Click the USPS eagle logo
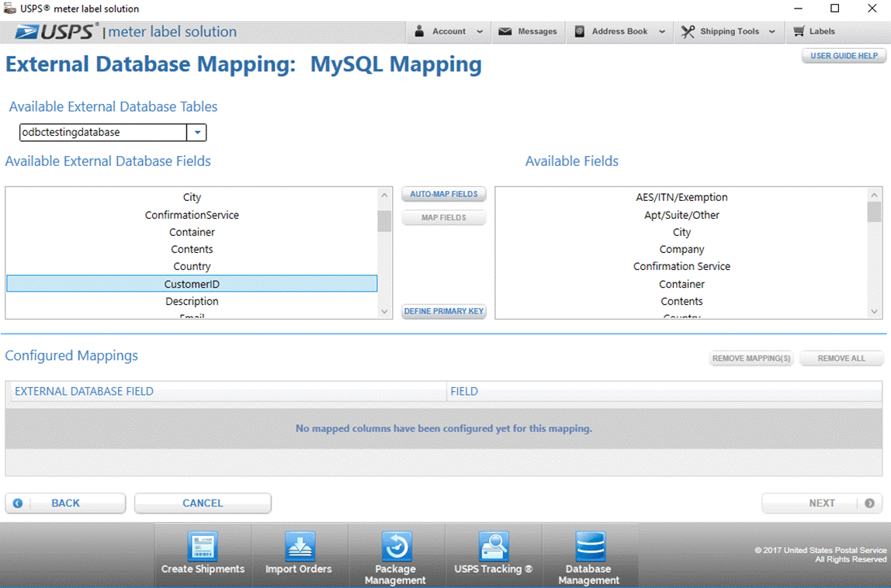The image size is (891, 588). coord(27,32)
